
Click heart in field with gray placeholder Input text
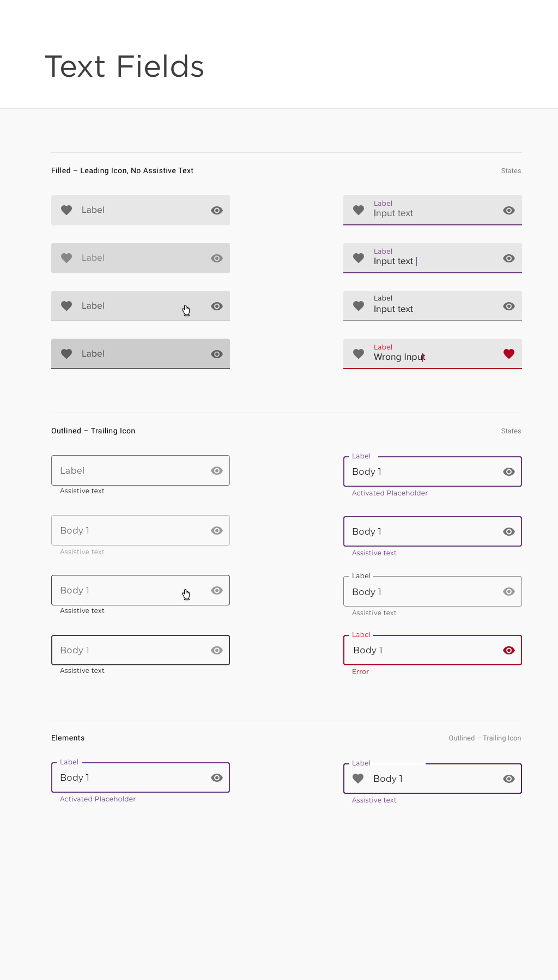pyautogui.click(x=359, y=210)
